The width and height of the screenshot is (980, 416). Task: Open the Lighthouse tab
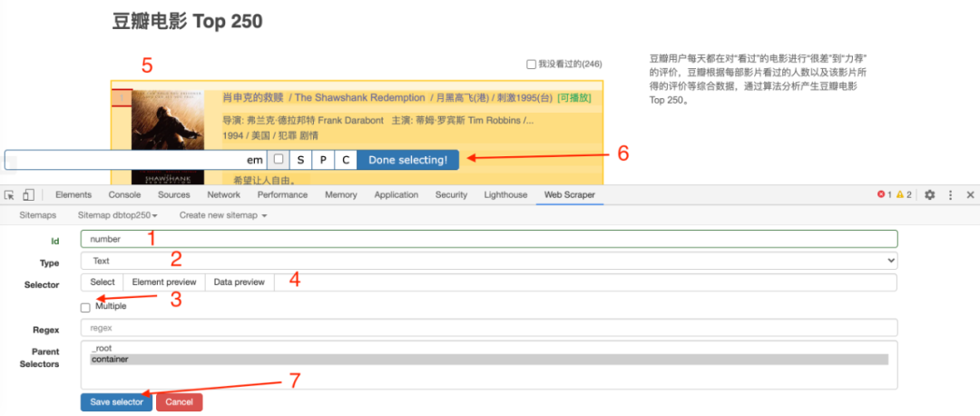(505, 194)
